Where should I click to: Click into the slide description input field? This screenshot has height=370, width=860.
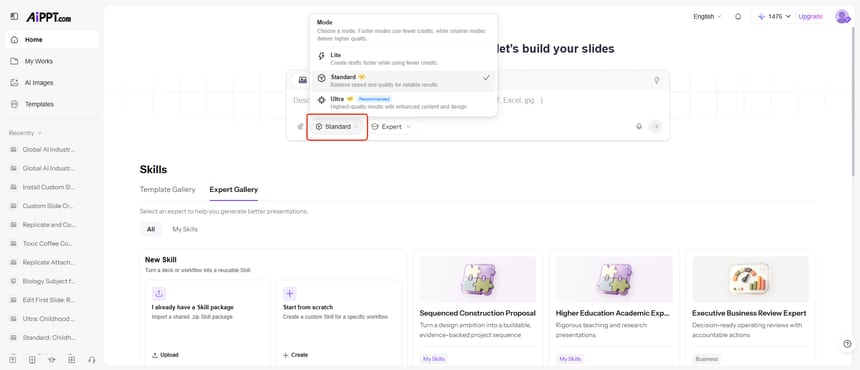pyautogui.click(x=477, y=101)
